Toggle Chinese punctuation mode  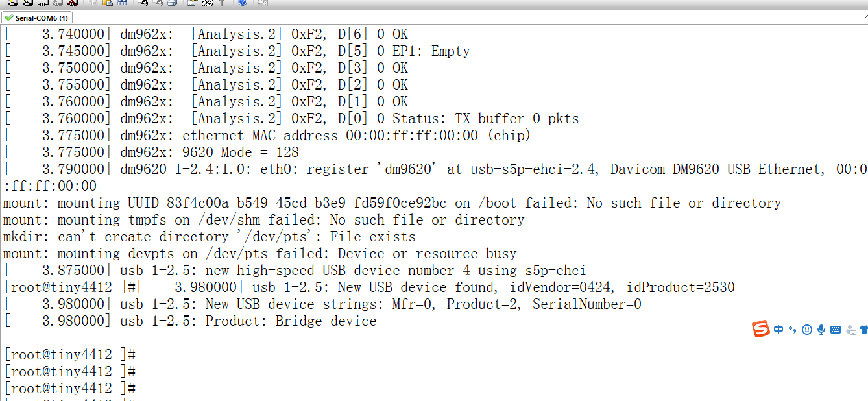pyautogui.click(x=792, y=330)
